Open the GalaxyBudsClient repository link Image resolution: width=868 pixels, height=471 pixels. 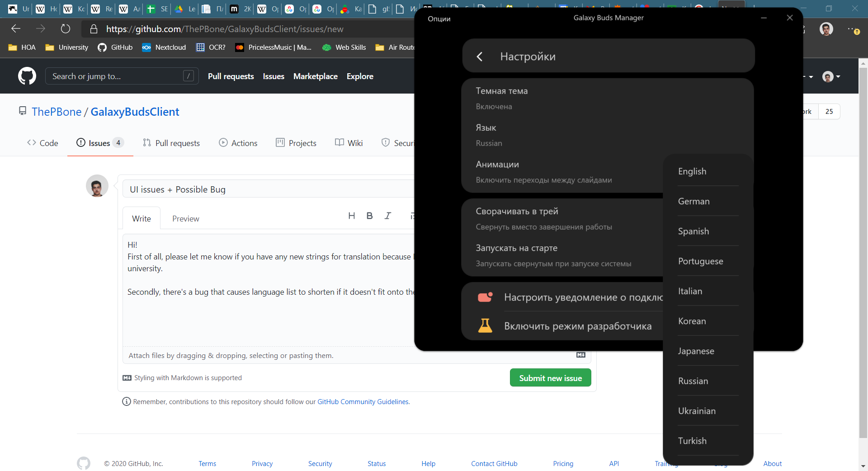tap(135, 112)
